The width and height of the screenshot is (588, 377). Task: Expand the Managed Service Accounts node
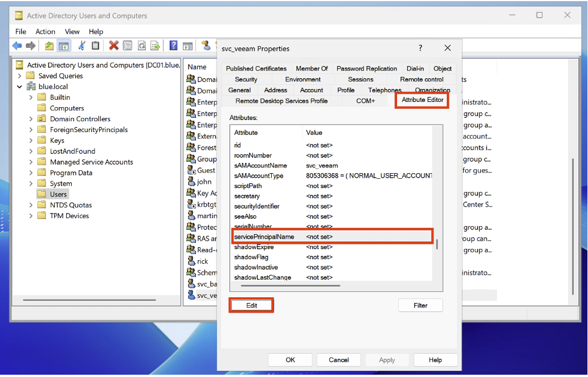click(x=31, y=162)
